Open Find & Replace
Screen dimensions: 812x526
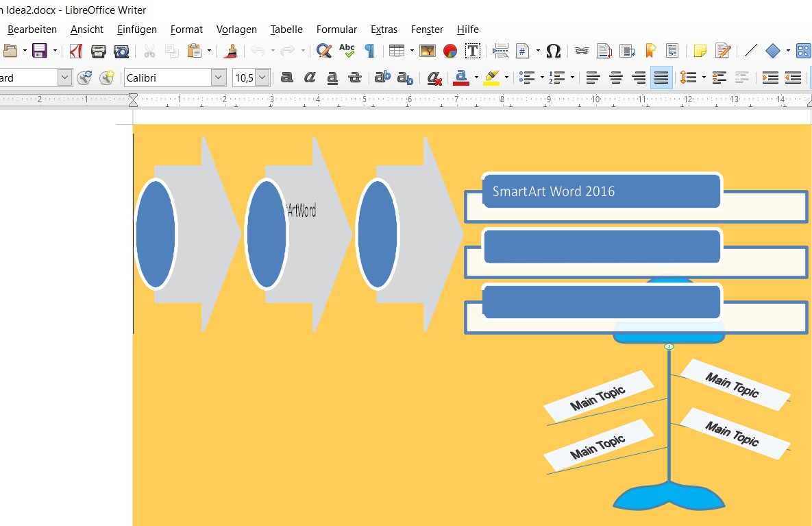tap(323, 51)
